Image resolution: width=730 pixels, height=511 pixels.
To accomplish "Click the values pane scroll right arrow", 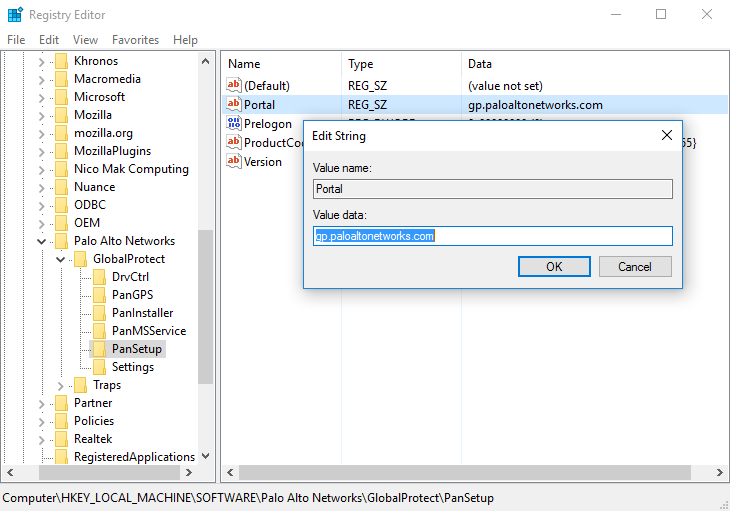I will click(x=719, y=472).
